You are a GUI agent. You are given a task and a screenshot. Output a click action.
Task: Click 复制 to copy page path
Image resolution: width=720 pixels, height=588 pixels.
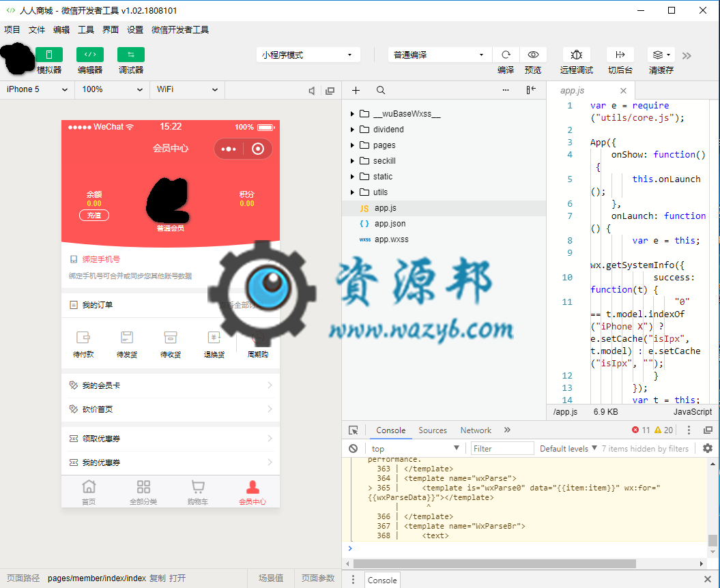coord(158,578)
